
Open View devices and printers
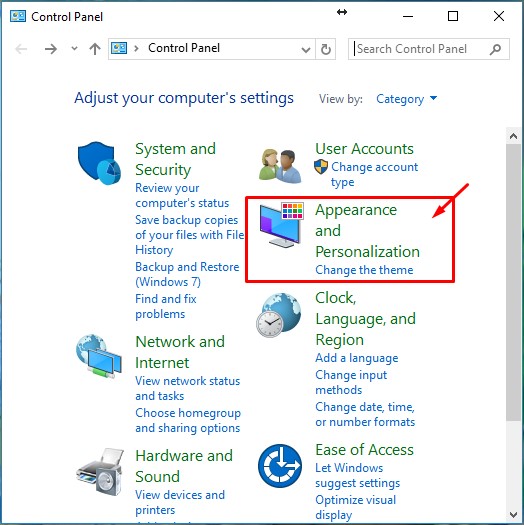pyautogui.click(x=180, y=502)
